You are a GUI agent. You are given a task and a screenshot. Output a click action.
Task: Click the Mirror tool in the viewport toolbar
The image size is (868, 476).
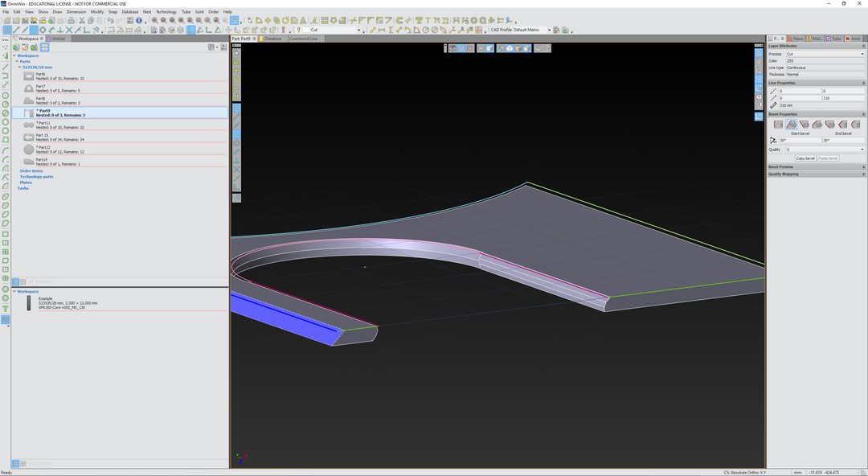pyautogui.click(x=237, y=97)
